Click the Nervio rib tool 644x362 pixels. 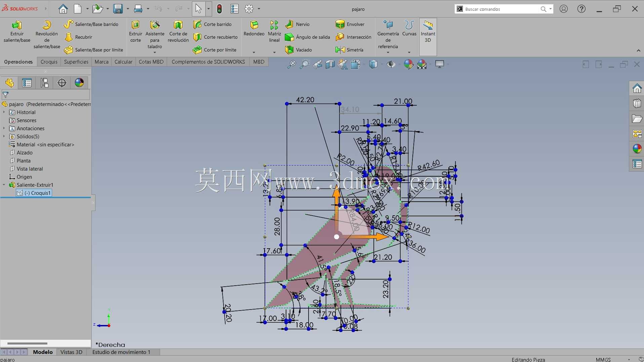(x=297, y=24)
